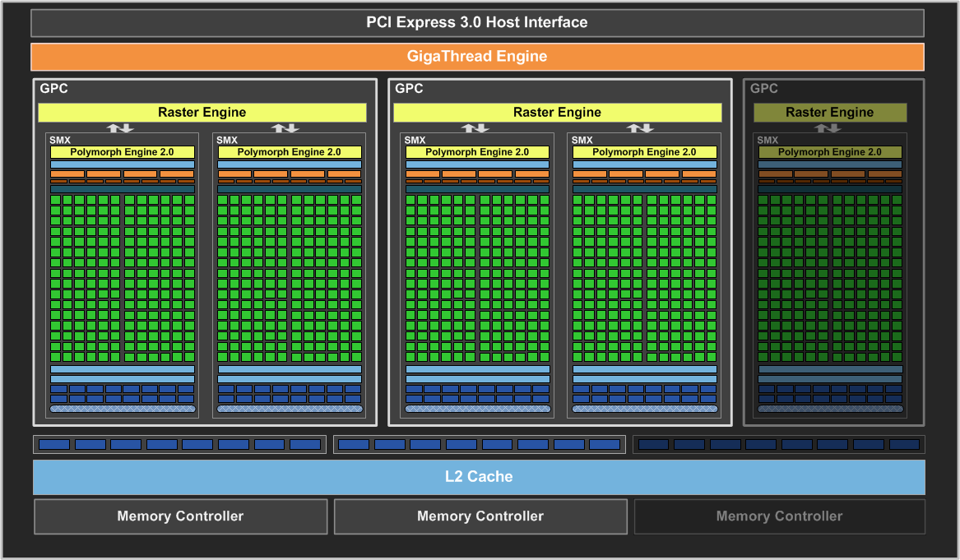Click the dimmed Memory Controller block

pos(779,516)
